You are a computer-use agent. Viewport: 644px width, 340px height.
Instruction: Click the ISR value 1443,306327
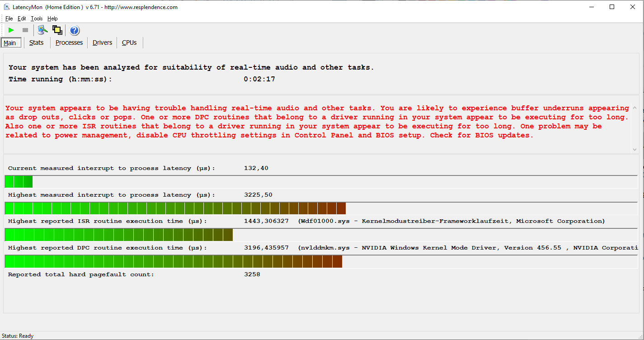[266, 221]
